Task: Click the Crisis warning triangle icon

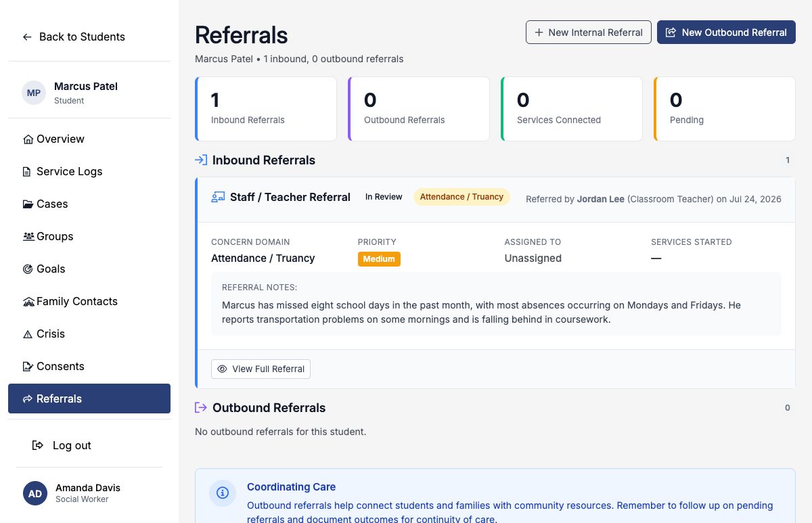Action: (x=28, y=334)
